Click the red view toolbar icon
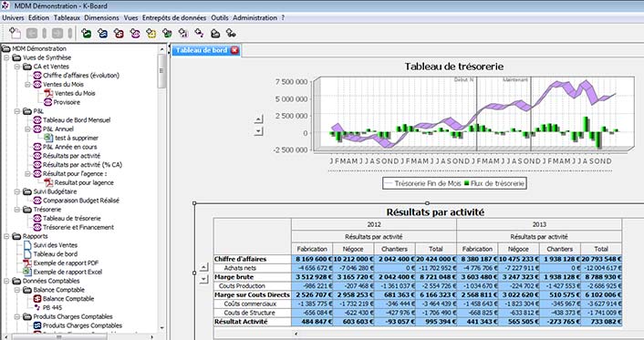 119,33
